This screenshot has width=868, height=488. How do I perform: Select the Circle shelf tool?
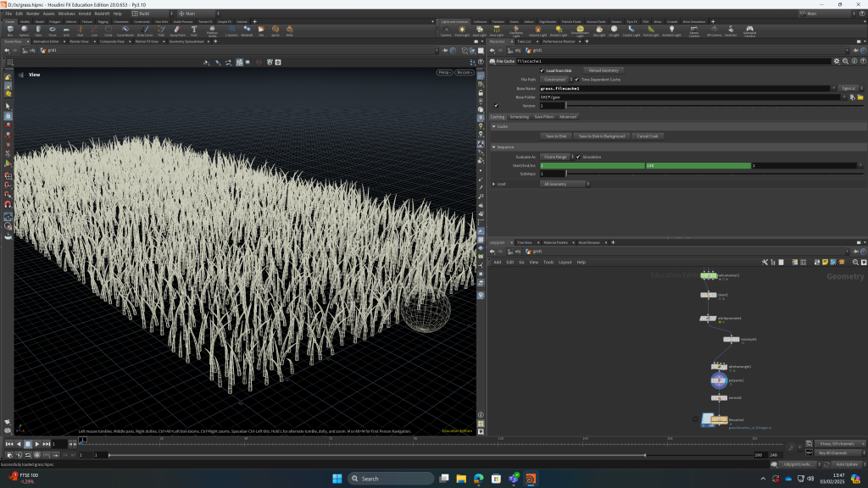pos(108,31)
